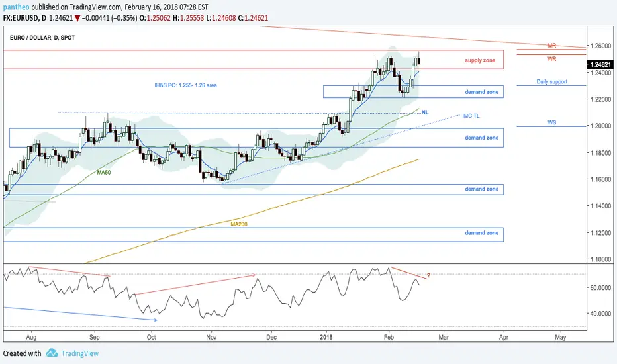Click the demand zone label at 1.12000
The image size is (617, 364).
pyautogui.click(x=482, y=233)
